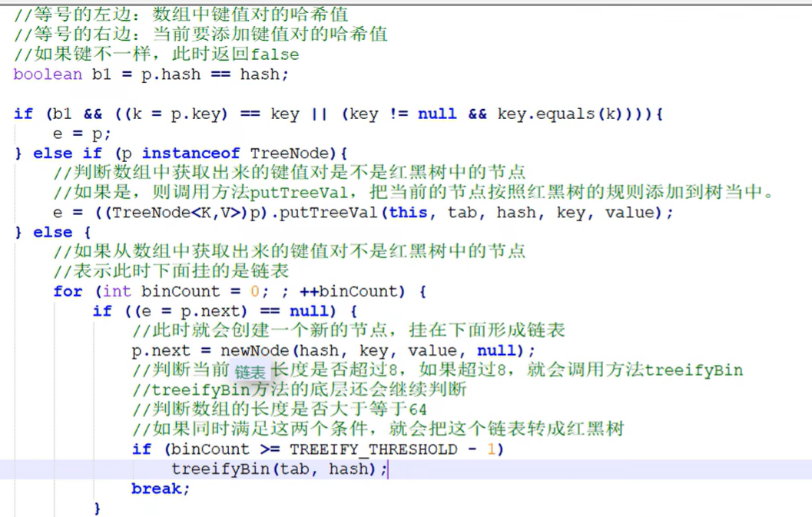The height and width of the screenshot is (517, 812).
Task: Click 'binCount' in the 'if (binCount >=' condition
Action: [210, 449]
